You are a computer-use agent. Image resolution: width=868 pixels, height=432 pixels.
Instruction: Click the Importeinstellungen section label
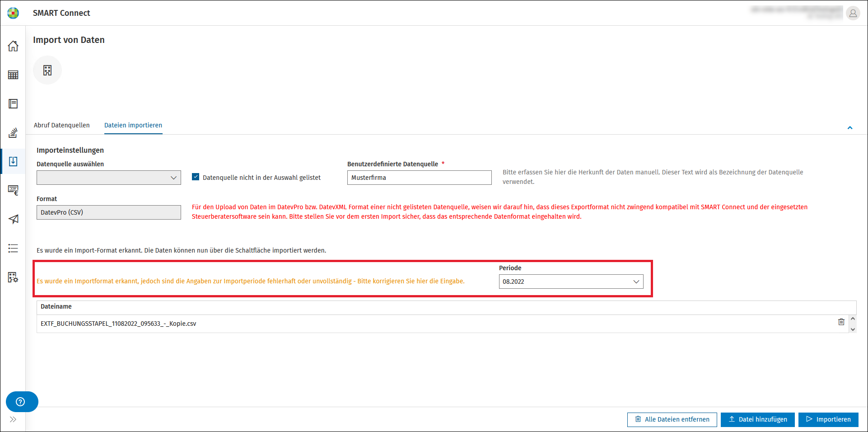pos(70,150)
